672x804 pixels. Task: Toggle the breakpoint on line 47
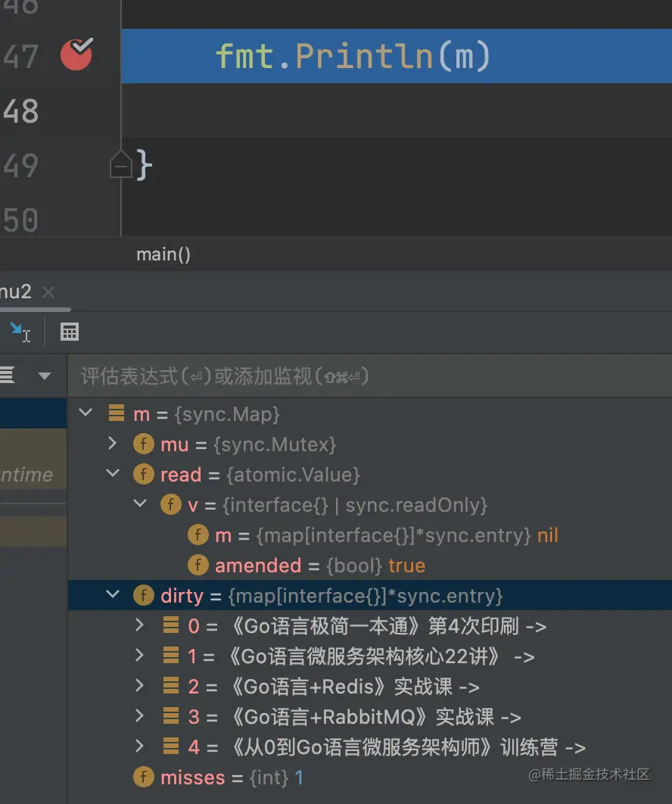coord(76,55)
